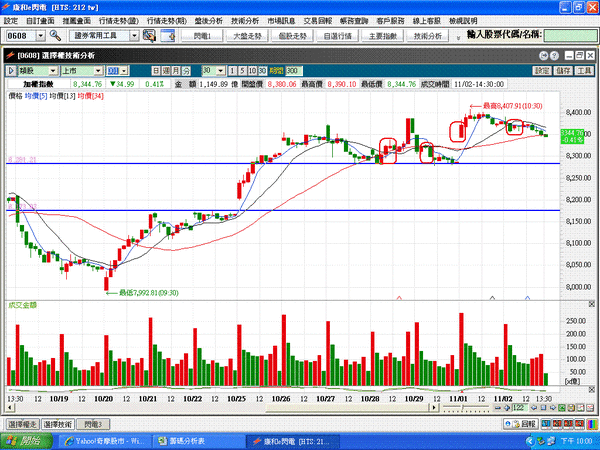Open the 類股 category dropdown

(53, 71)
